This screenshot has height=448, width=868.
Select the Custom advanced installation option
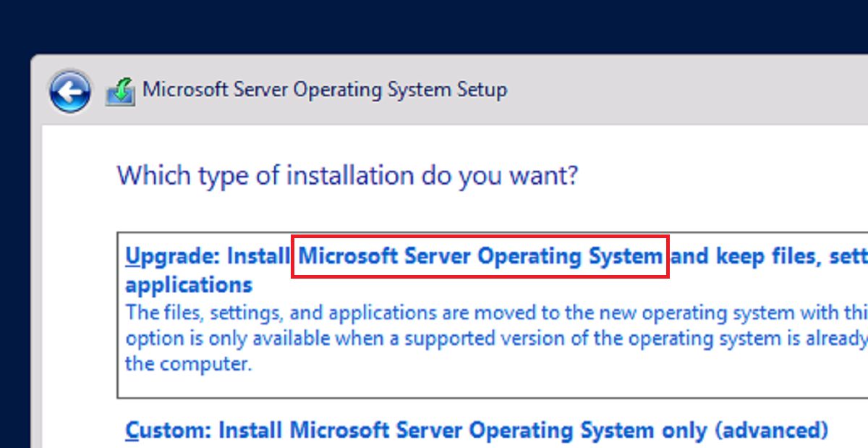click(477, 431)
